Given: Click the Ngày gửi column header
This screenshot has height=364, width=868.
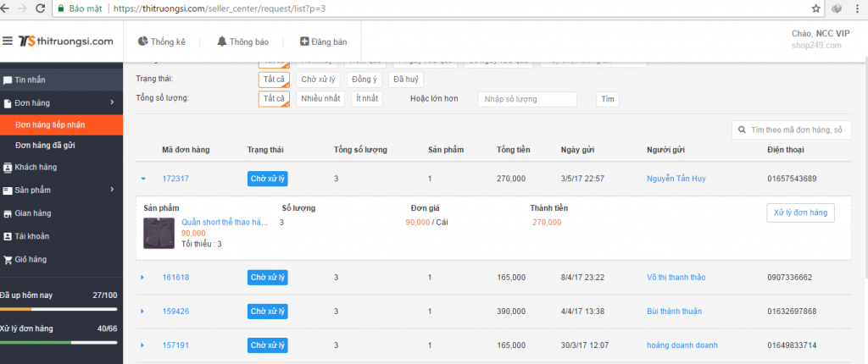Looking at the screenshot, I should click(577, 150).
